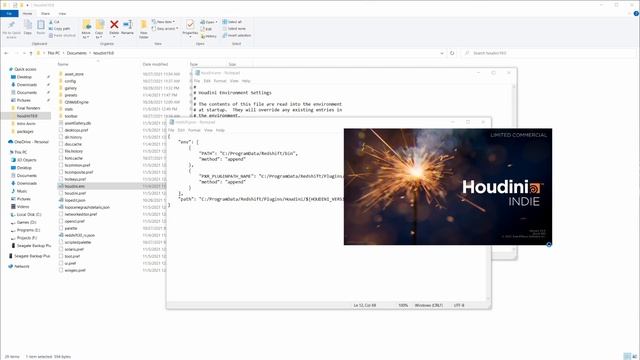Screen dimensions: 640x360
Task: Select 3D Objects under This PC
Action: pyautogui.click(x=27, y=160)
